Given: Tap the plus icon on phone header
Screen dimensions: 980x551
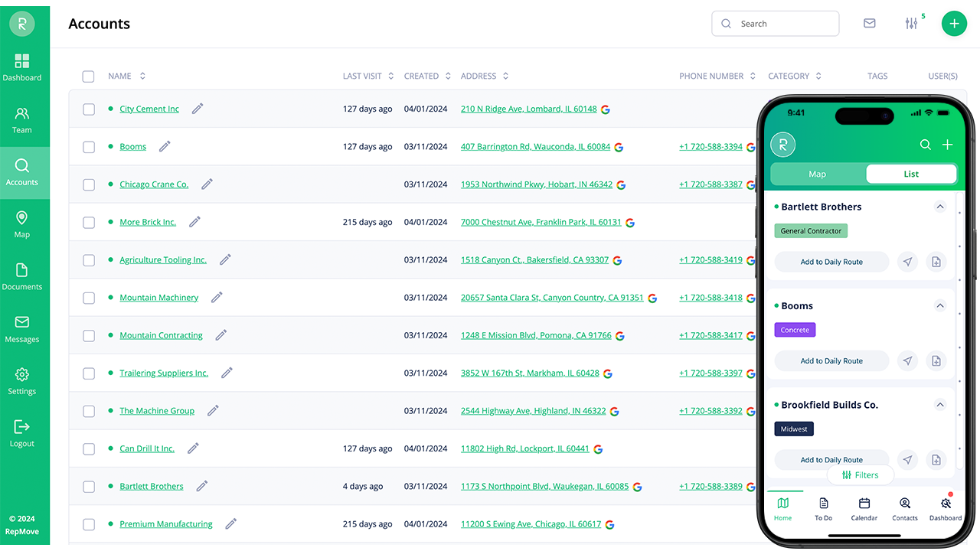Looking at the screenshot, I should coord(947,145).
